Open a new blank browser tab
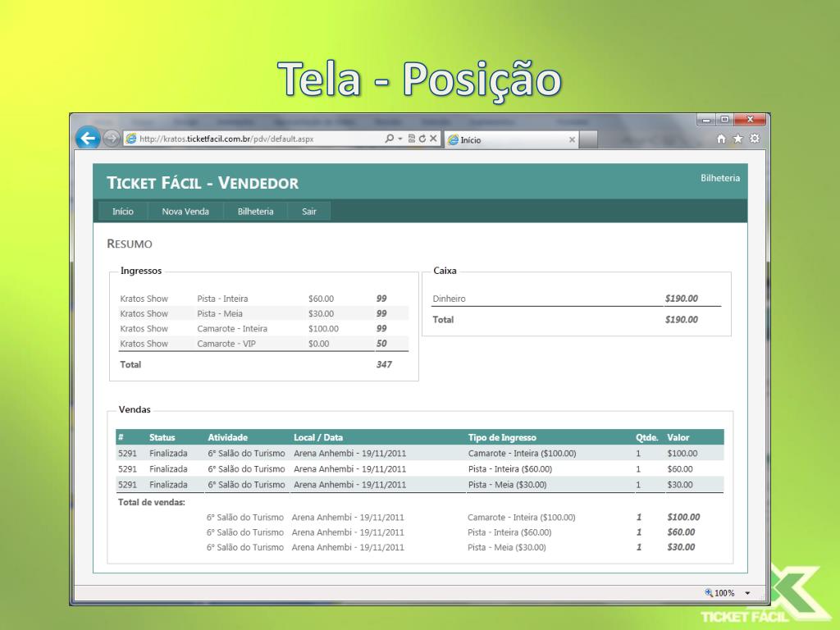The image size is (840, 630). pyautogui.click(x=588, y=139)
